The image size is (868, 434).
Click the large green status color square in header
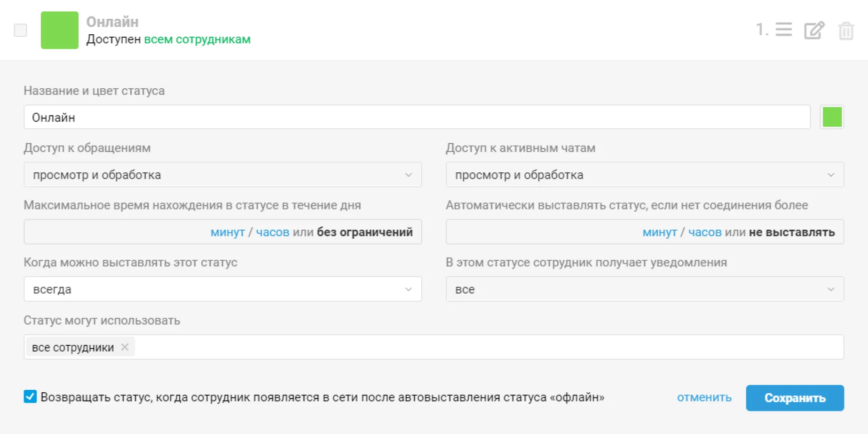pos(60,30)
